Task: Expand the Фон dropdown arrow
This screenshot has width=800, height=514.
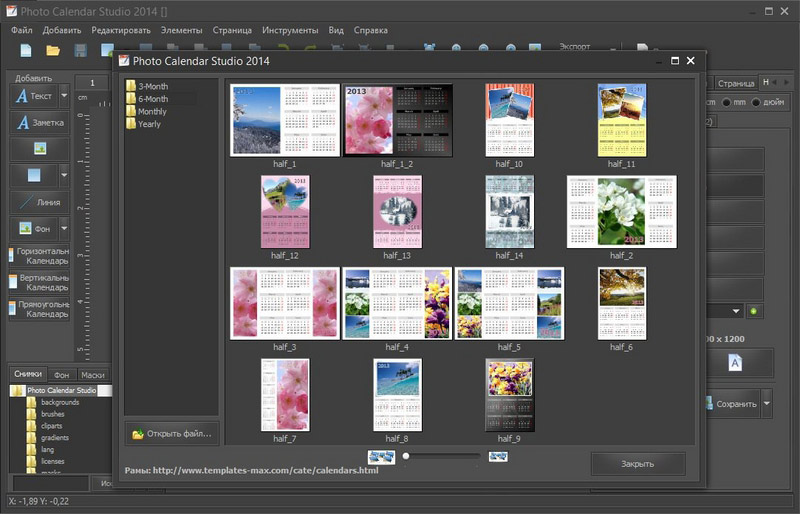Action: (x=64, y=228)
